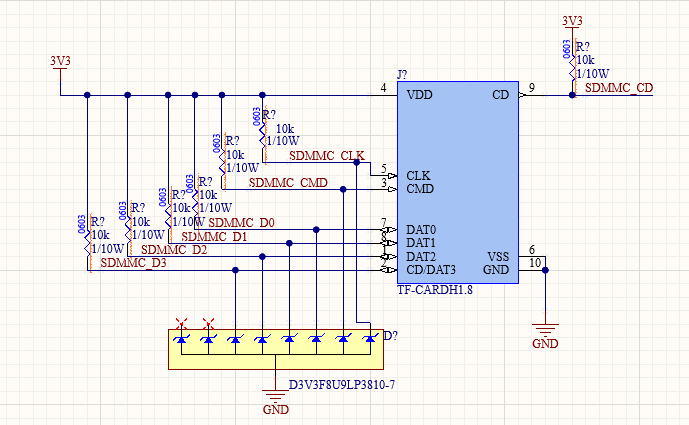Select the SDMMC_CD net label
The image size is (689, 425).
tap(618, 89)
